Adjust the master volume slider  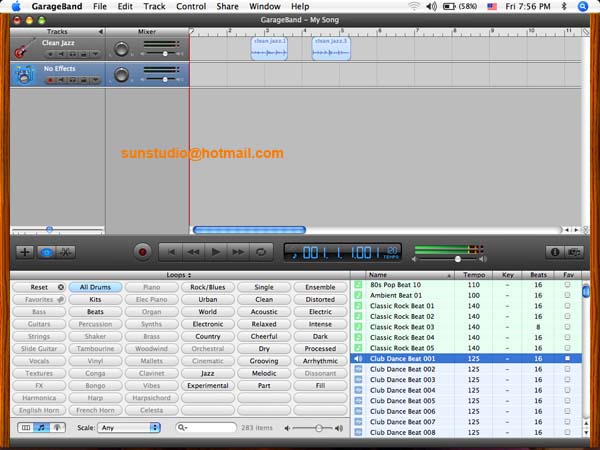click(x=458, y=259)
